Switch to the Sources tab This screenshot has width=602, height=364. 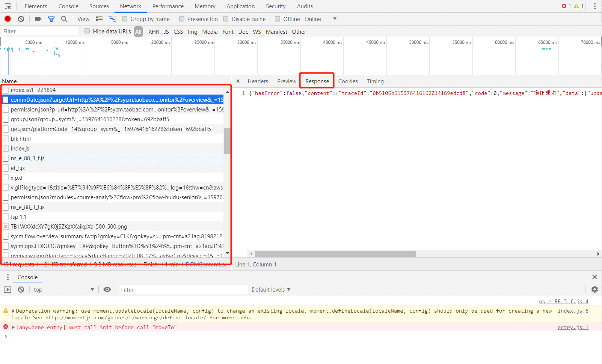point(99,6)
